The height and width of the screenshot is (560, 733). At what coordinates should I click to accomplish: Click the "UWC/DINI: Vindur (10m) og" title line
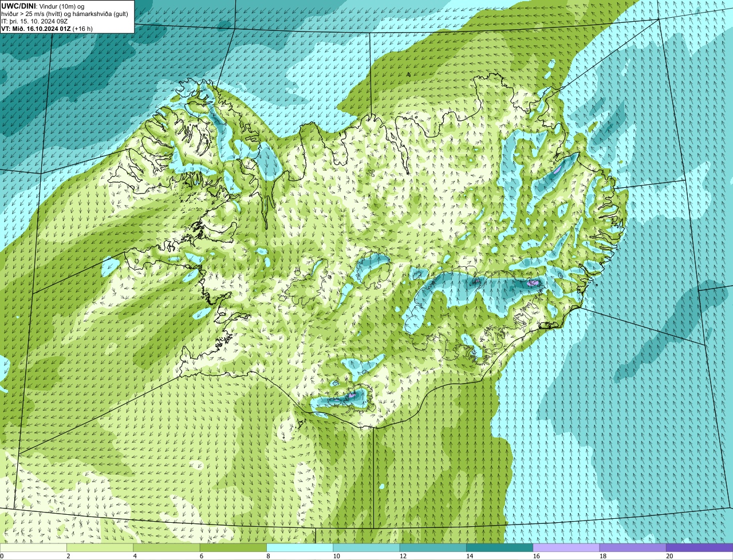click(43, 6)
